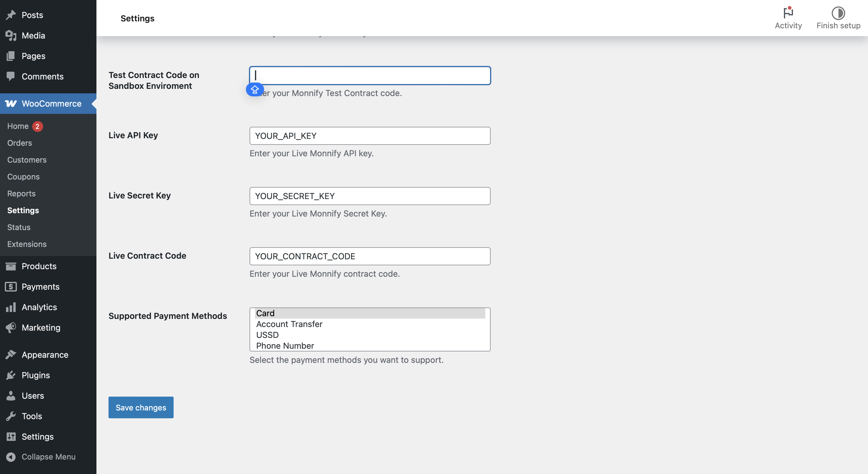Click the Appearance brush icon

pyautogui.click(x=11, y=355)
